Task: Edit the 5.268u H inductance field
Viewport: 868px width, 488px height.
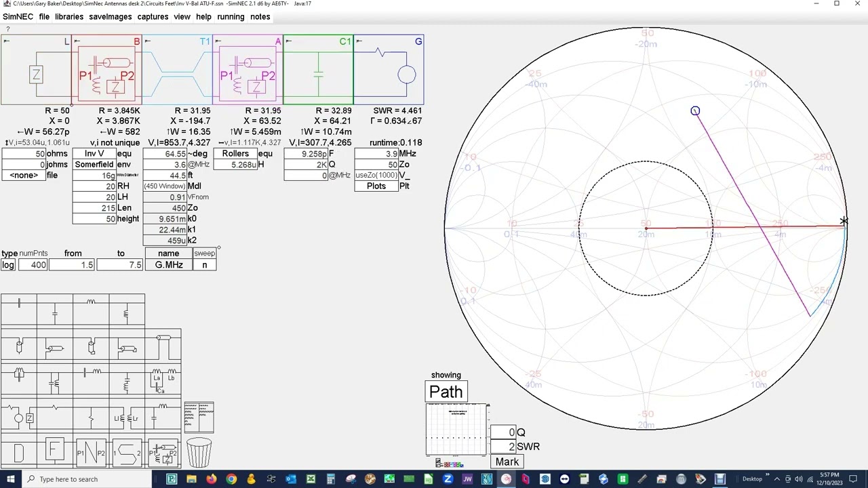Action: coord(235,165)
